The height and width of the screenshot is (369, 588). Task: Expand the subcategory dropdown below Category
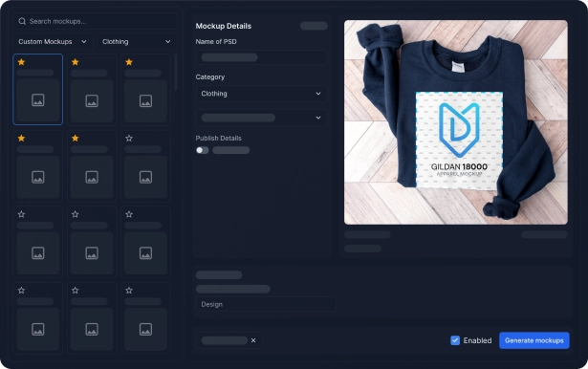[261, 118]
